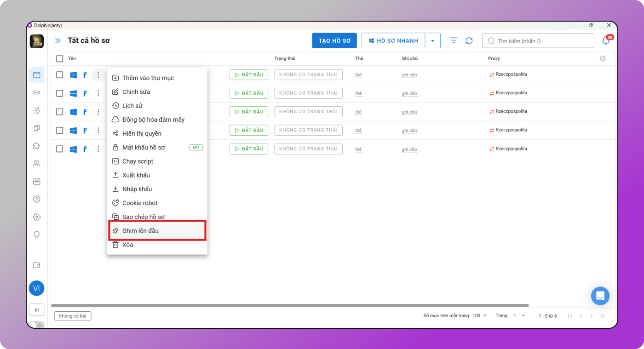This screenshot has height=349, width=644.
Task: Toggle the dark theme switch
Action: 37,325
